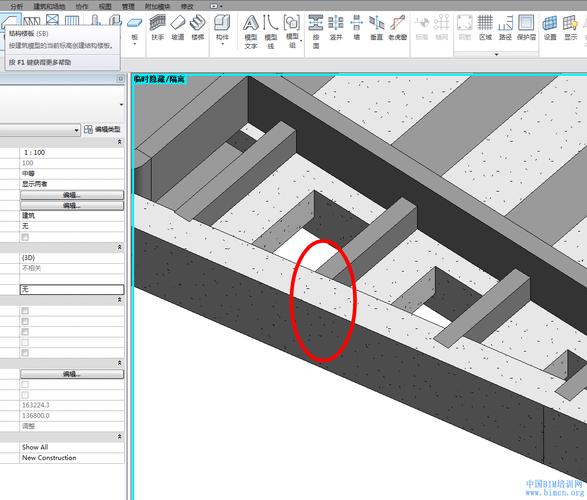Viewport: 587px width, 500px height.
Task: Select the 墙 wall opening tool
Action: coord(356,27)
